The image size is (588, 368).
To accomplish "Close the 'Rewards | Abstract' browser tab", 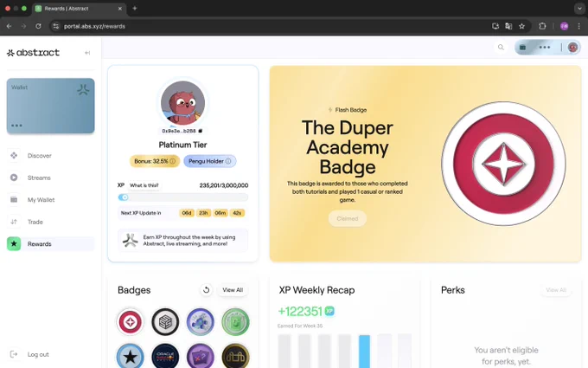I will click(120, 9).
